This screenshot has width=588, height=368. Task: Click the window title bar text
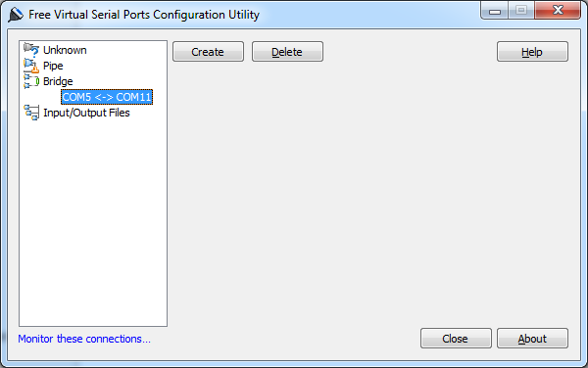[x=144, y=15]
